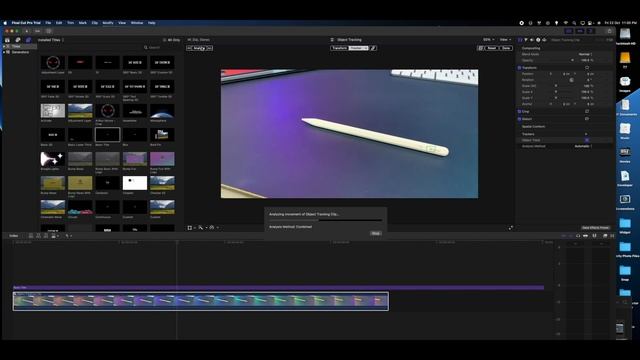
Task: Select the Titles and Generators sidebar icon
Action: point(28,40)
